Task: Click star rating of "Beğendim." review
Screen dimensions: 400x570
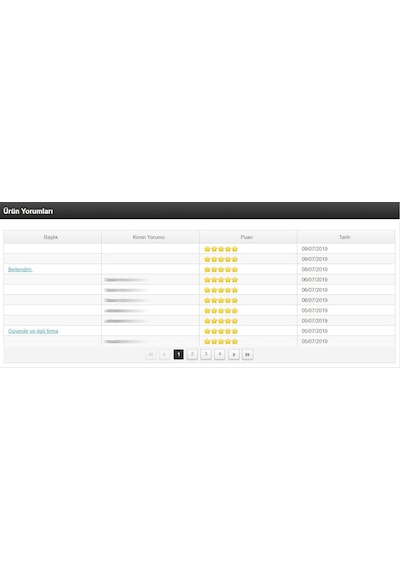Action: point(221,269)
